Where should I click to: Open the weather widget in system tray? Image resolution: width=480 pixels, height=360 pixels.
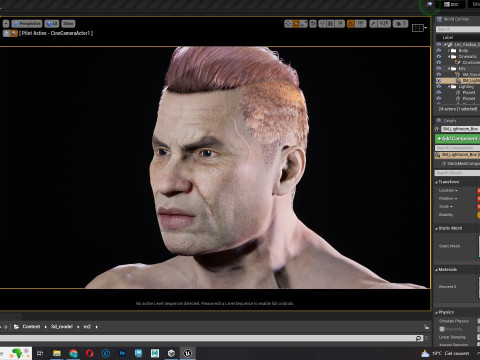tap(445, 353)
